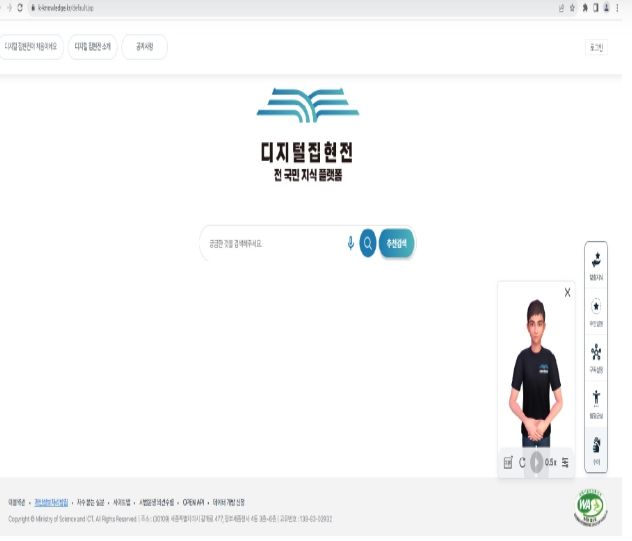Open the 공지사항 notices menu
The image size is (632, 541).
(144, 47)
